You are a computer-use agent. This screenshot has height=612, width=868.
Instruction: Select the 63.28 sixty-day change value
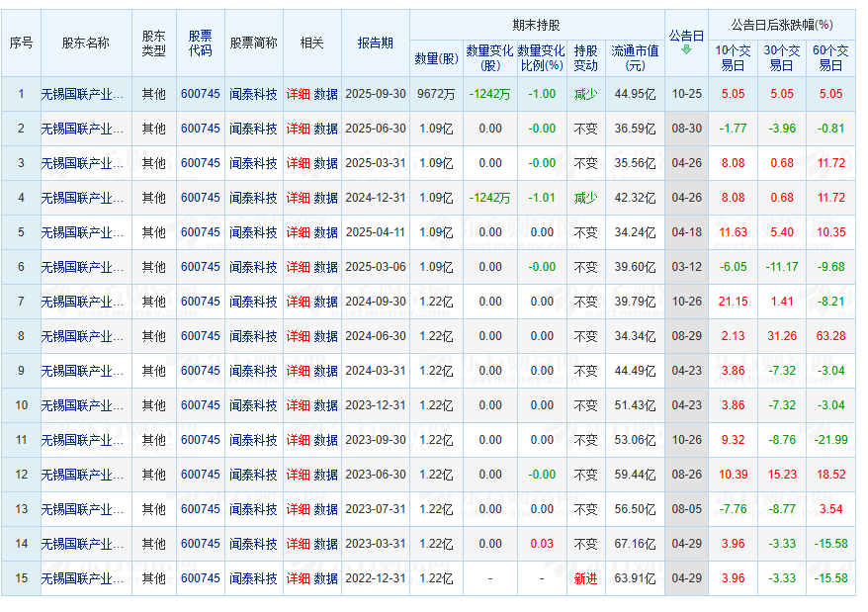[x=830, y=336]
